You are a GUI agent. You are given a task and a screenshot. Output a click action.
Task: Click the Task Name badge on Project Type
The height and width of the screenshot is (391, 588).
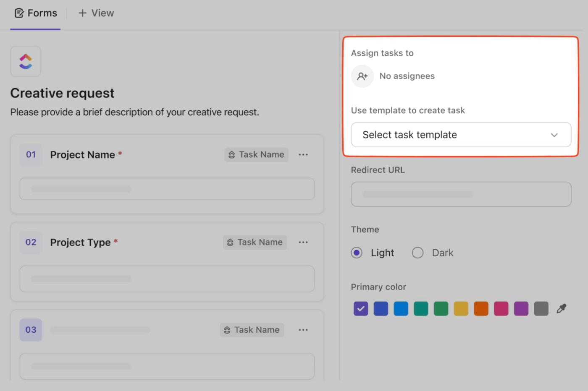255,242
